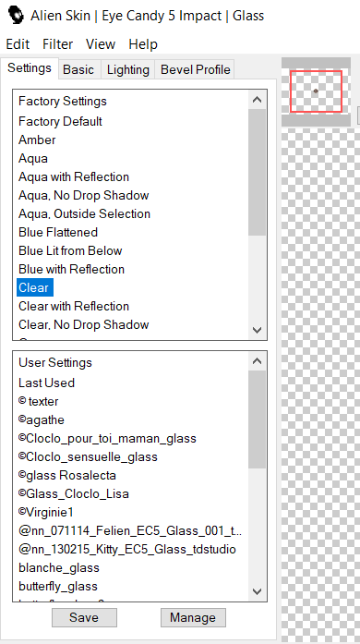This screenshot has width=360, height=644.
Task: Select the ©glass Rosalecta user setting
Action: coord(67,475)
